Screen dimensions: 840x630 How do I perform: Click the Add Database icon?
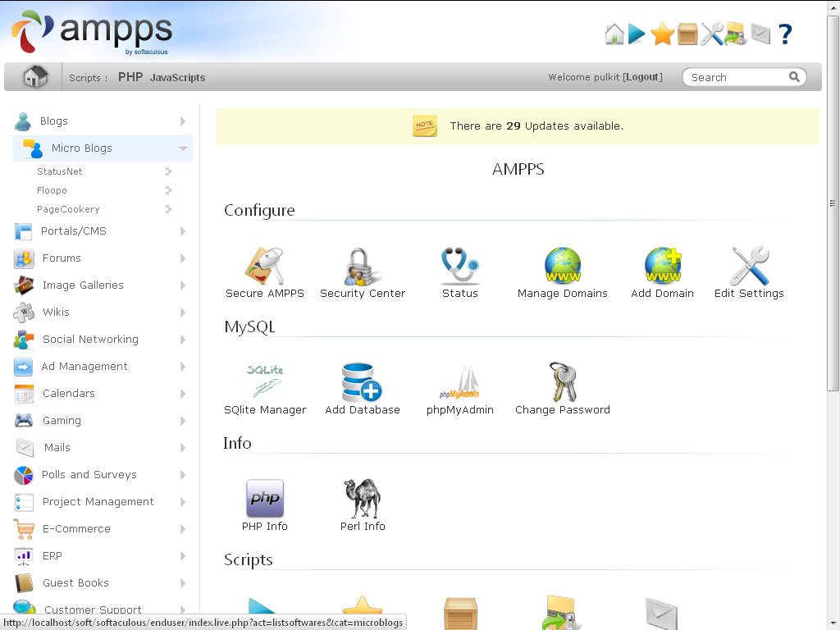pos(362,382)
